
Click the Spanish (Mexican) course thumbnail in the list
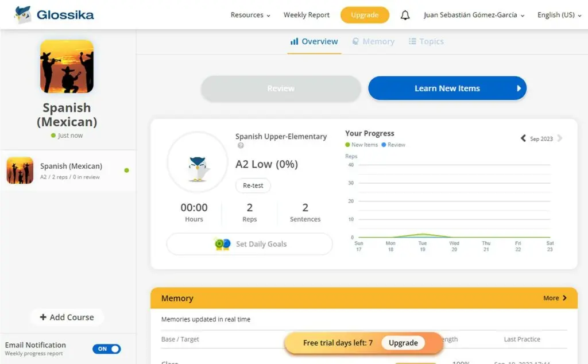coord(20,170)
